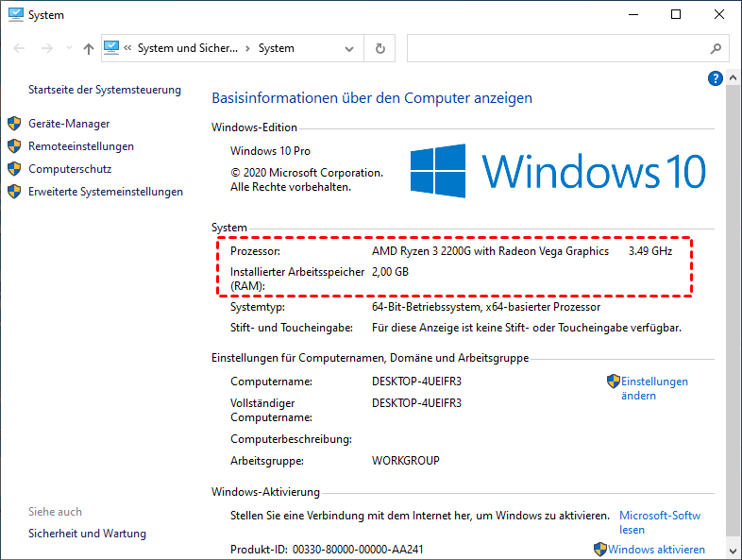Click the '3.49 GHz' value
Screen dimensions: 742x560
point(650,251)
